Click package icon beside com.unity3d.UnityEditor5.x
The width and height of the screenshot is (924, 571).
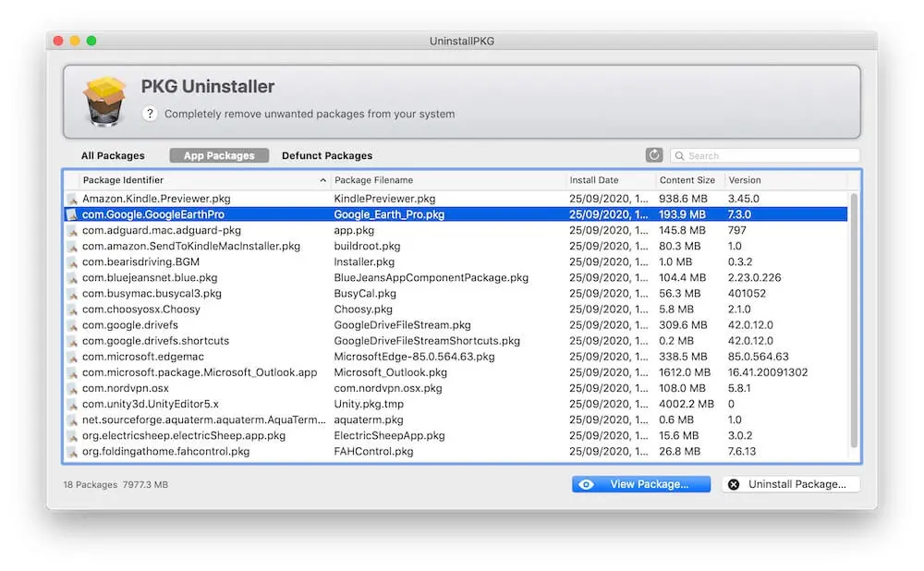[x=72, y=405]
